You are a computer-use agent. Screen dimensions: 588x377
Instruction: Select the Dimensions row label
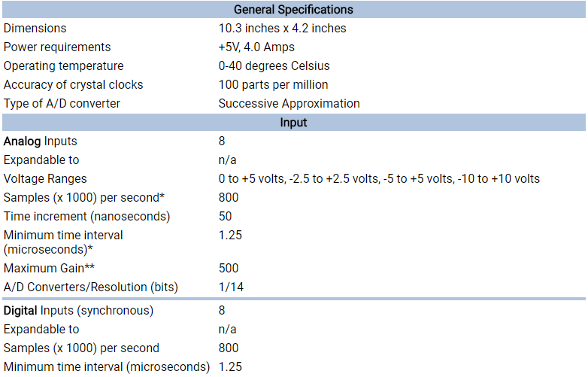pos(35,28)
